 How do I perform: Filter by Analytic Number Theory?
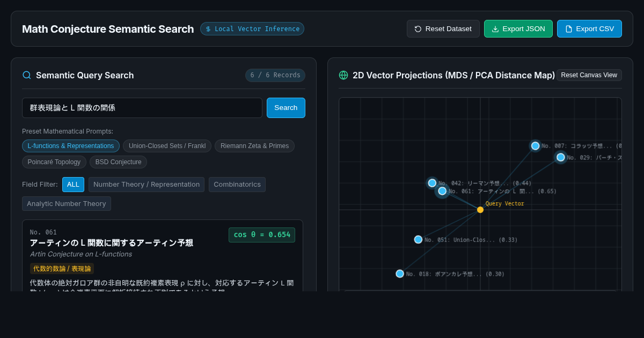tap(67, 204)
